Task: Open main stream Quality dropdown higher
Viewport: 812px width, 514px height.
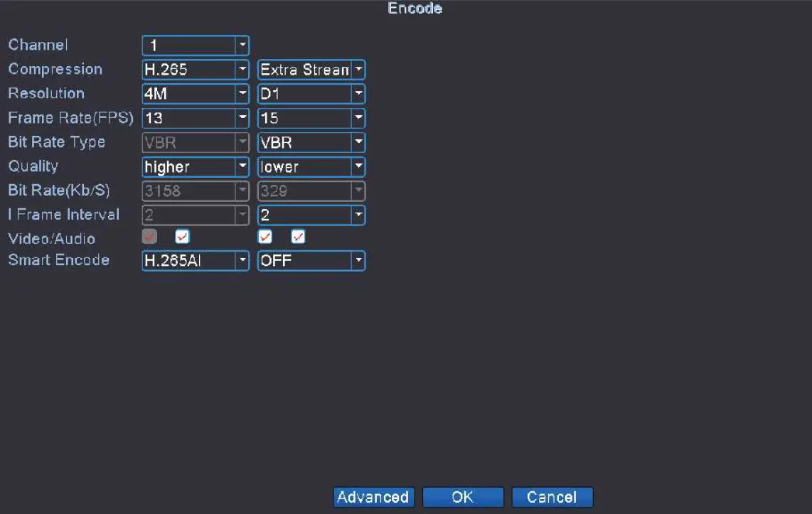Action: (x=196, y=166)
